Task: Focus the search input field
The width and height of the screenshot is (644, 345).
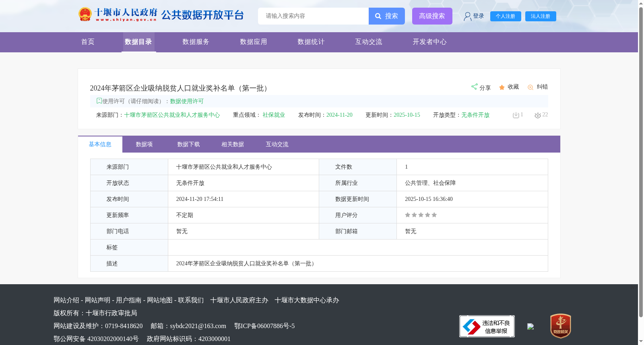Action: tap(313, 16)
